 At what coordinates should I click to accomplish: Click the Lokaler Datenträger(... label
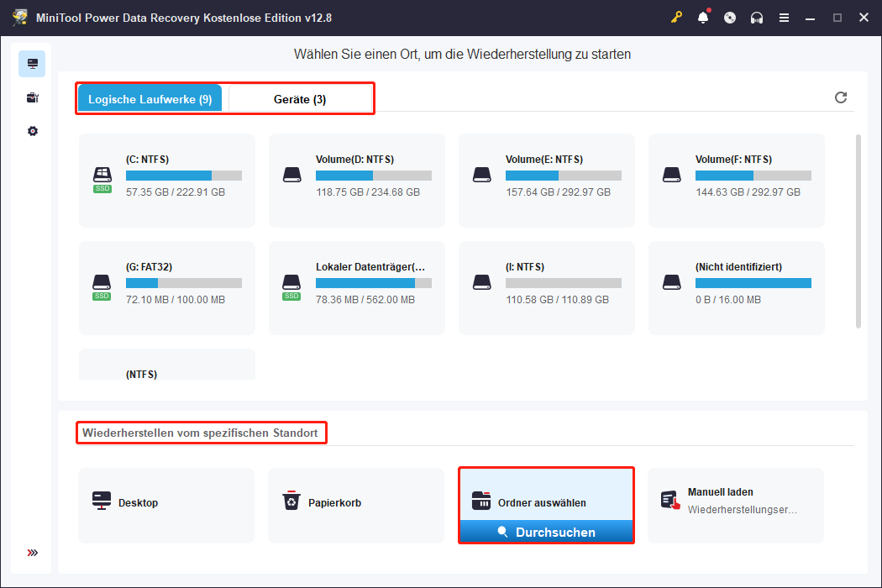coord(370,267)
